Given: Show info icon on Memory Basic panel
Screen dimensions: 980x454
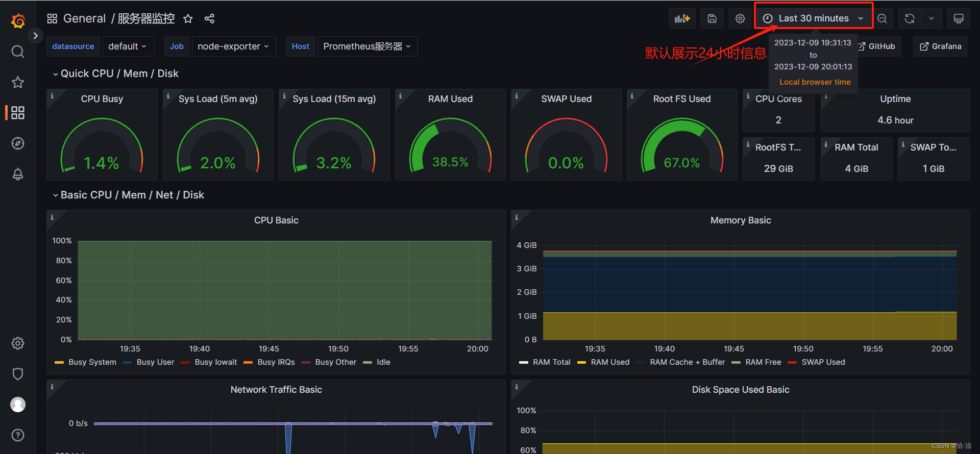Looking at the screenshot, I should tap(517, 217).
